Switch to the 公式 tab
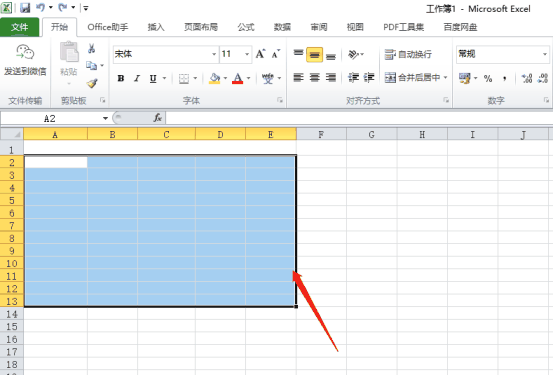 click(246, 27)
